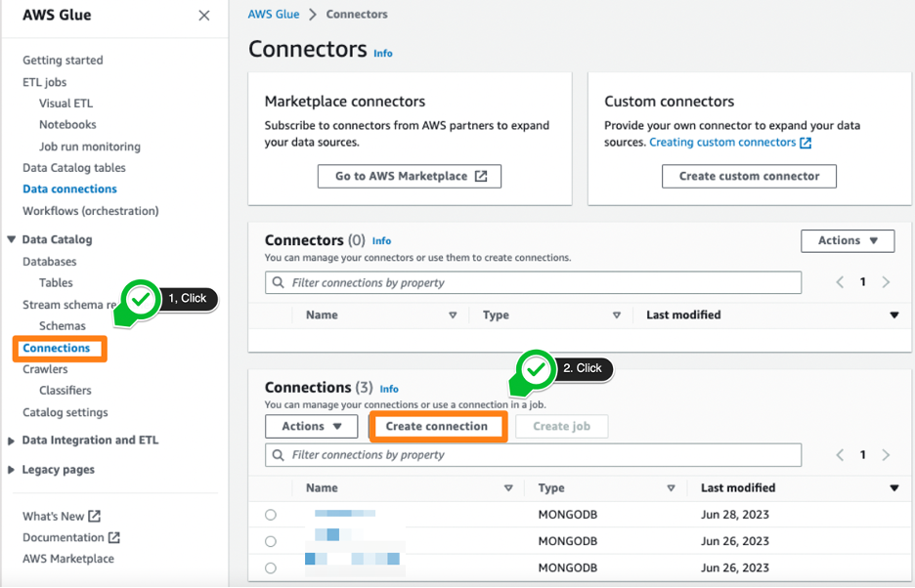The height and width of the screenshot is (588, 915).
Task: Go to previous page in Connections table
Action: pyautogui.click(x=840, y=455)
